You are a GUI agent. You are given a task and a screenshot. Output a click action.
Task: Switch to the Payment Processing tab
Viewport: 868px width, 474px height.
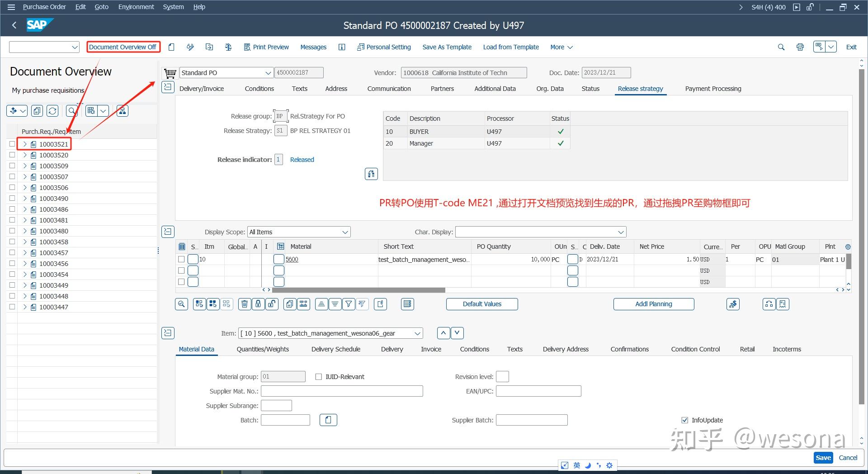pyautogui.click(x=713, y=89)
